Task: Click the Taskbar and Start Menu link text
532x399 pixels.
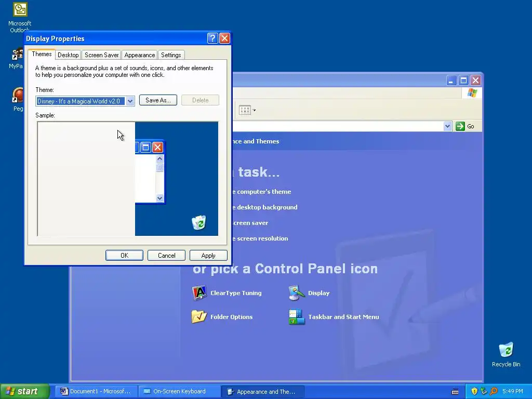Action: point(343,317)
